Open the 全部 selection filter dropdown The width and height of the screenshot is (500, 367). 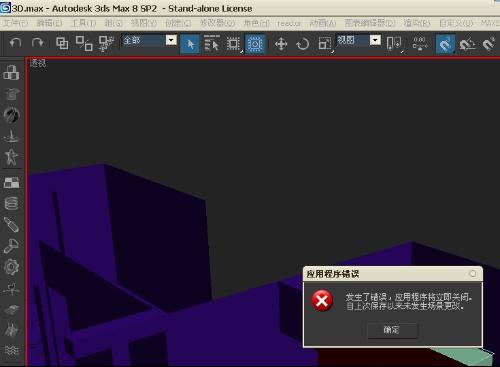[171, 40]
